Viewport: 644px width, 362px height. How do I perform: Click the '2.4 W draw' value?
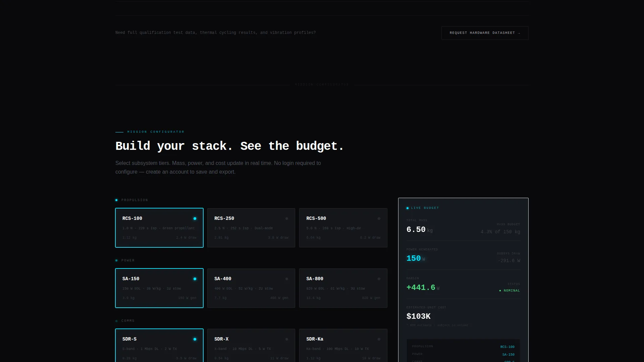tap(186, 238)
